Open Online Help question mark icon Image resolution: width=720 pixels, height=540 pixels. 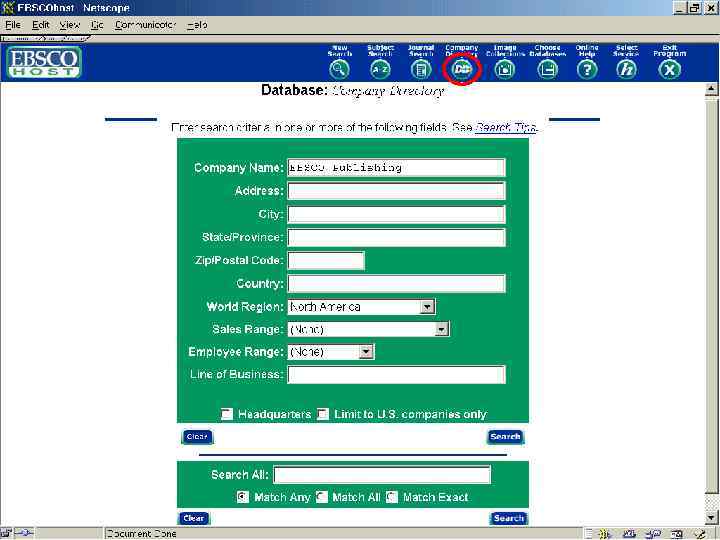pyautogui.click(x=587, y=69)
